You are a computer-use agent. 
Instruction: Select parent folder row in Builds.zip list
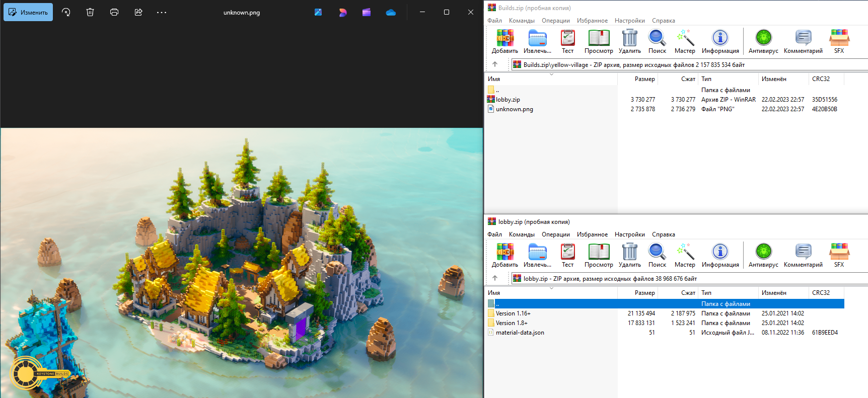tap(665, 90)
